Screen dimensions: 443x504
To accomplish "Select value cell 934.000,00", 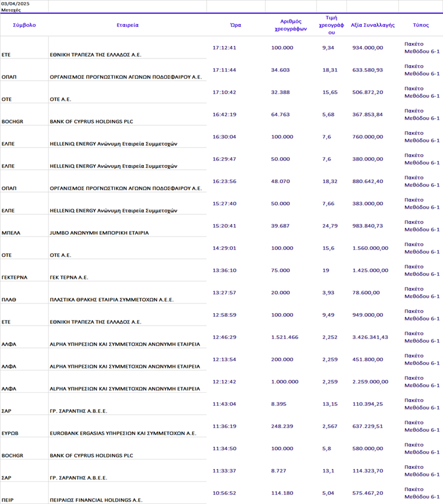I will point(368,47).
